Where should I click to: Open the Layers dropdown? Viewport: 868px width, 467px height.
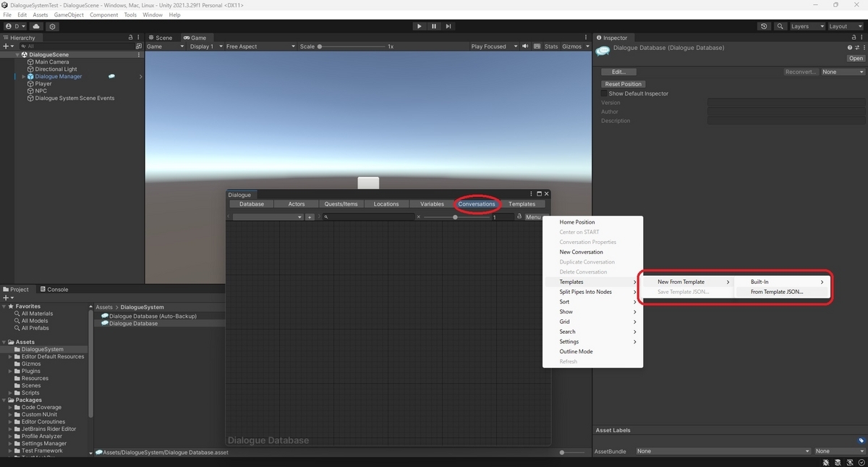click(807, 26)
